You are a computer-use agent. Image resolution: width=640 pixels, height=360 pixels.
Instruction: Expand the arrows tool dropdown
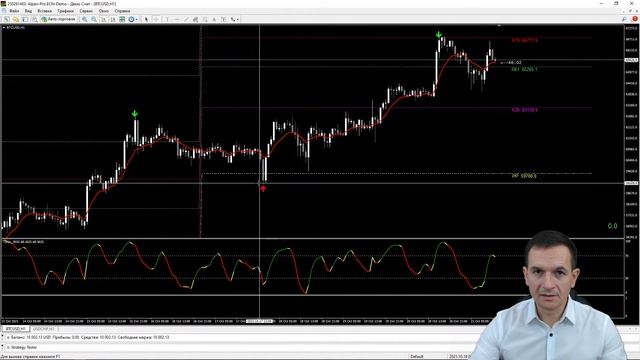238,19
